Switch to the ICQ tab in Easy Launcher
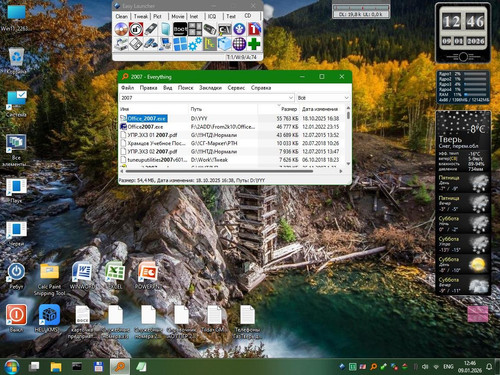This screenshot has width=500, height=375. pos(212,16)
